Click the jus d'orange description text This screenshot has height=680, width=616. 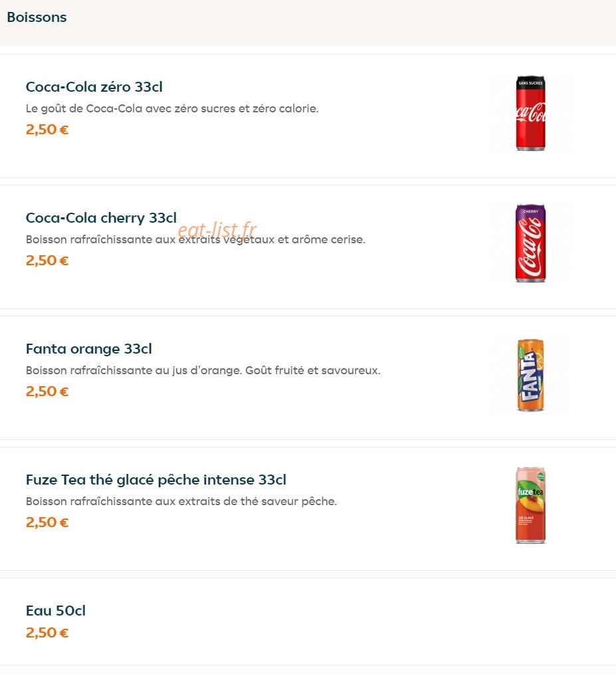[x=203, y=370]
